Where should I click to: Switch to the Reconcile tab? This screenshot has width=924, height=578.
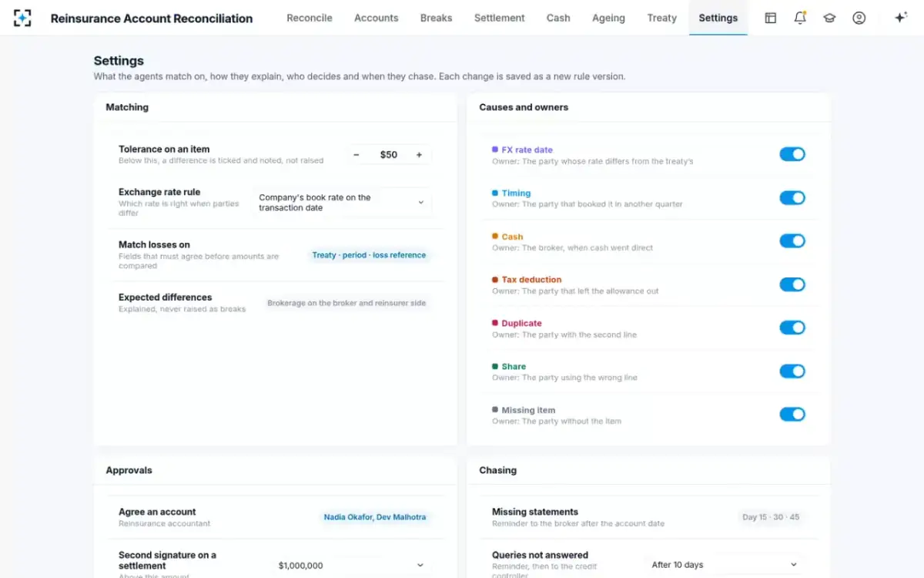coord(310,18)
